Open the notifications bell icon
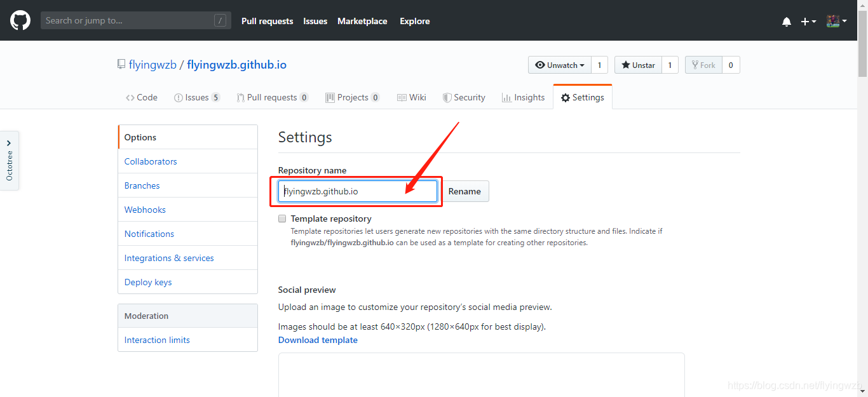 [787, 22]
